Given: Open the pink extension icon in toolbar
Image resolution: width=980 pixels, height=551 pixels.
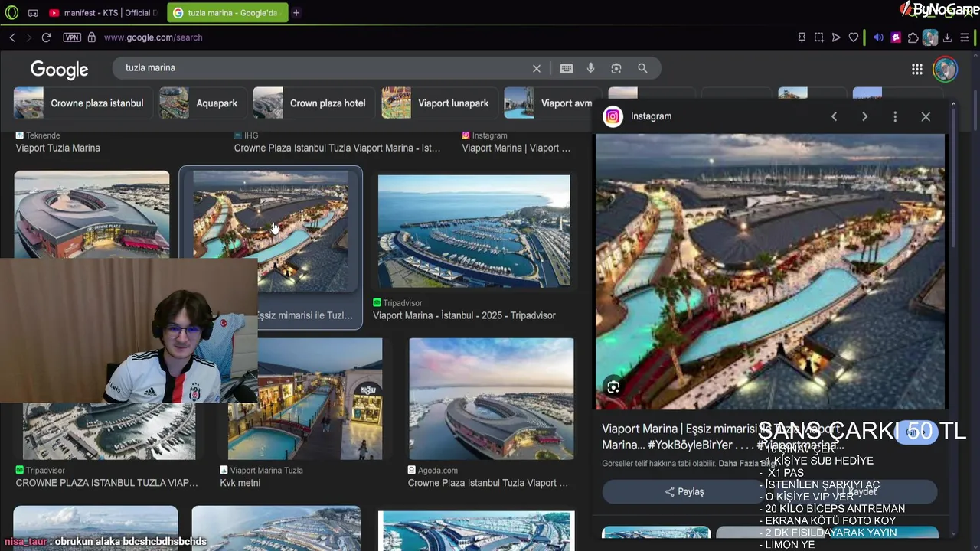Looking at the screenshot, I should coord(896,37).
